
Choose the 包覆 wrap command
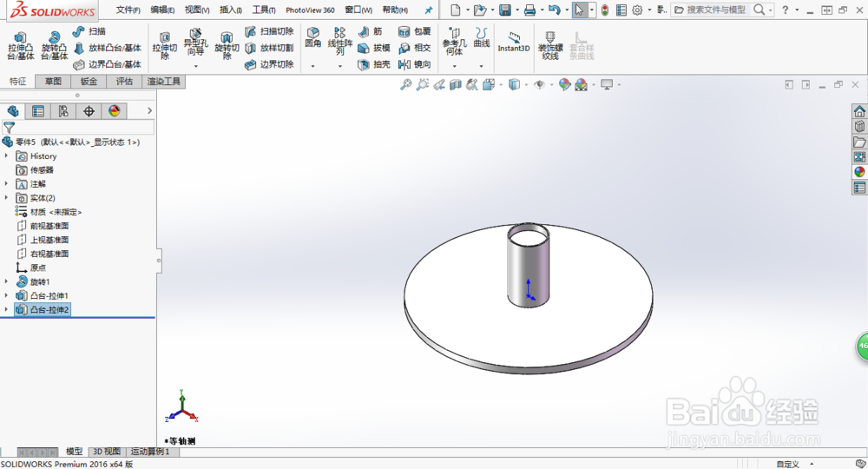pyautogui.click(x=415, y=31)
